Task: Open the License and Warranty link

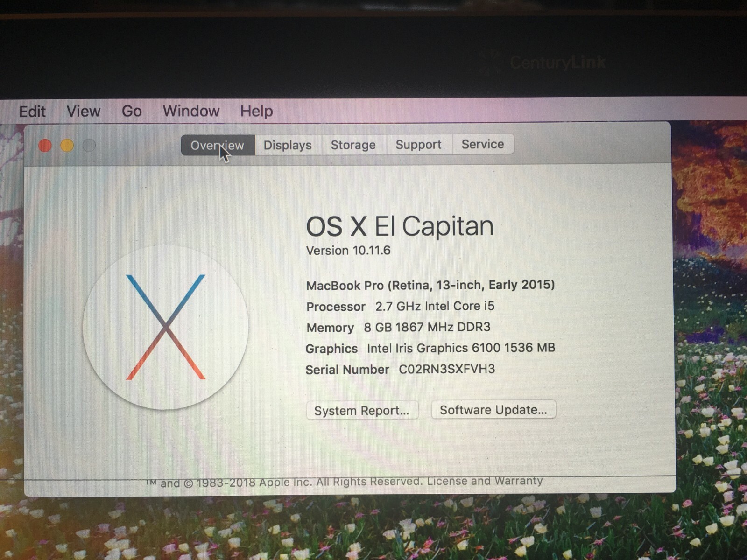Action: [485, 481]
